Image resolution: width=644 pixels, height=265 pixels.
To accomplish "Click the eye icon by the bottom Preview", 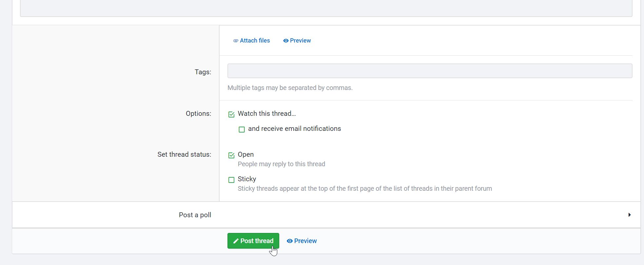I will tap(289, 241).
